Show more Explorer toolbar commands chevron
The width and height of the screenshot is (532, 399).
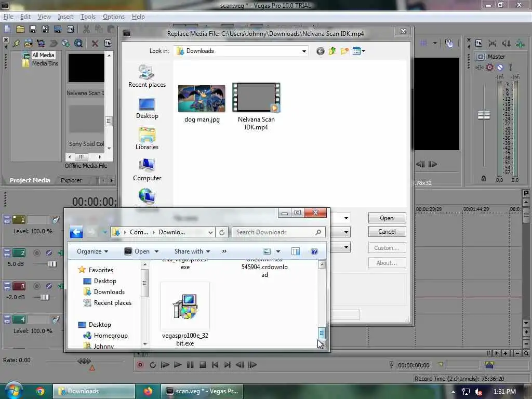224,251
